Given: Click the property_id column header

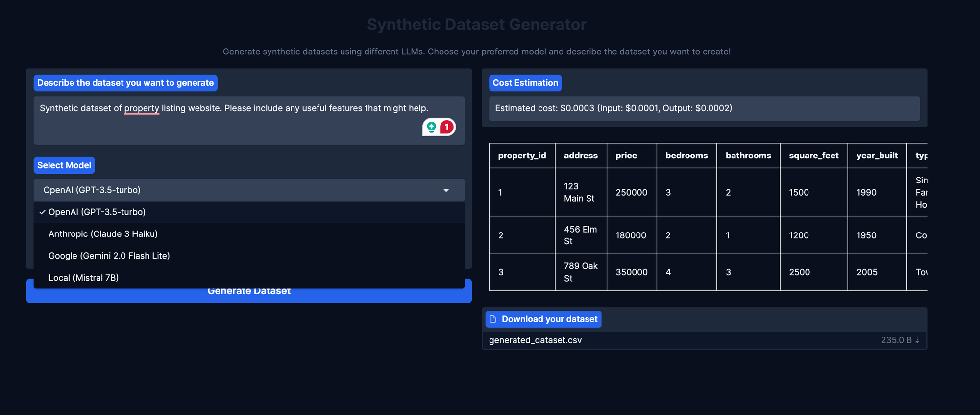Looking at the screenshot, I should click(522, 156).
